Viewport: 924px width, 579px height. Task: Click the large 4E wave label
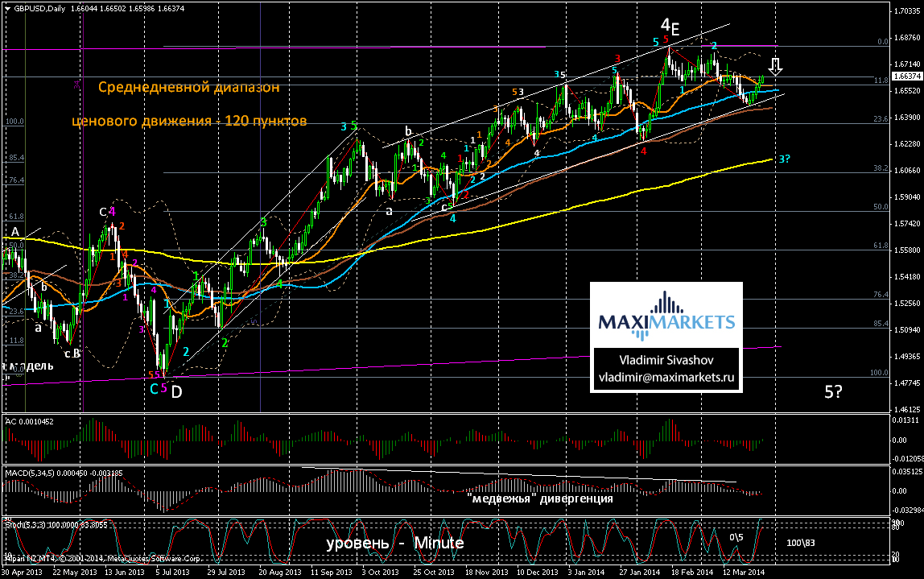670,26
